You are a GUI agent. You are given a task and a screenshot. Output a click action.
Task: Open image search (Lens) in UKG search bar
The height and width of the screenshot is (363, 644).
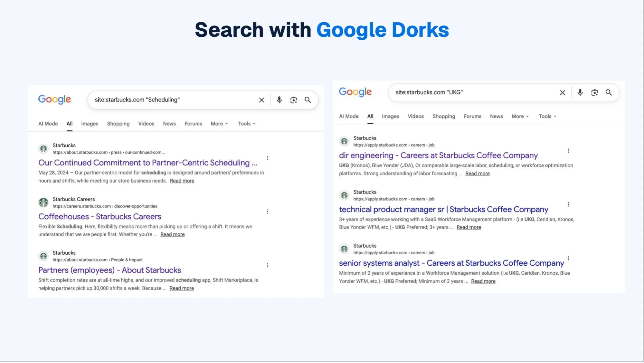pyautogui.click(x=594, y=93)
